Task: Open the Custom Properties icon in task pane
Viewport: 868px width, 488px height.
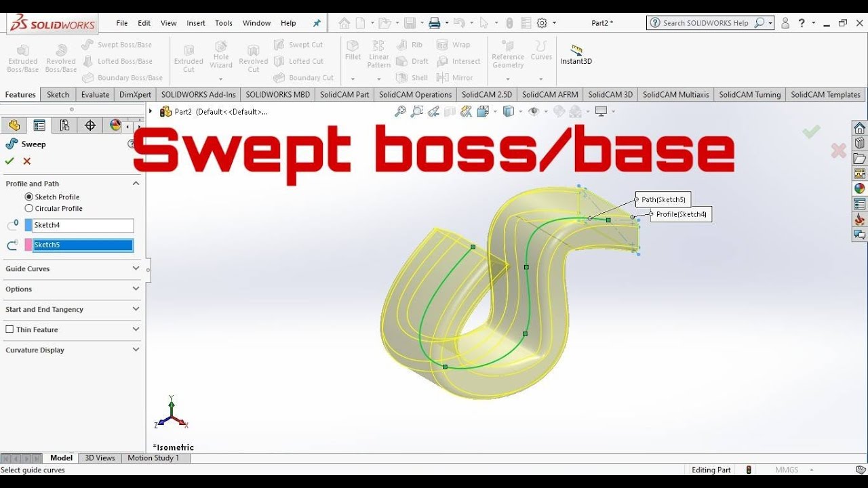Action: tap(860, 204)
